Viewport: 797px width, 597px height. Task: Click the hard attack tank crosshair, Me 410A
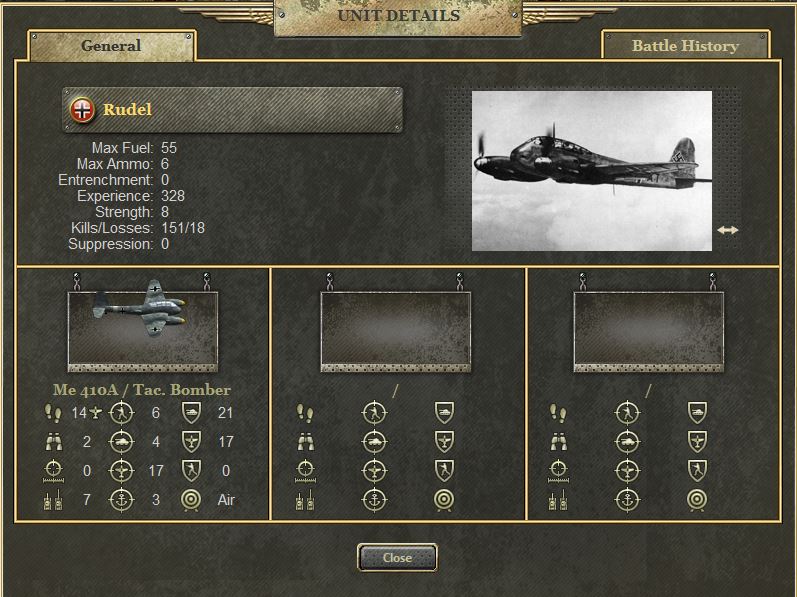[x=122, y=441]
